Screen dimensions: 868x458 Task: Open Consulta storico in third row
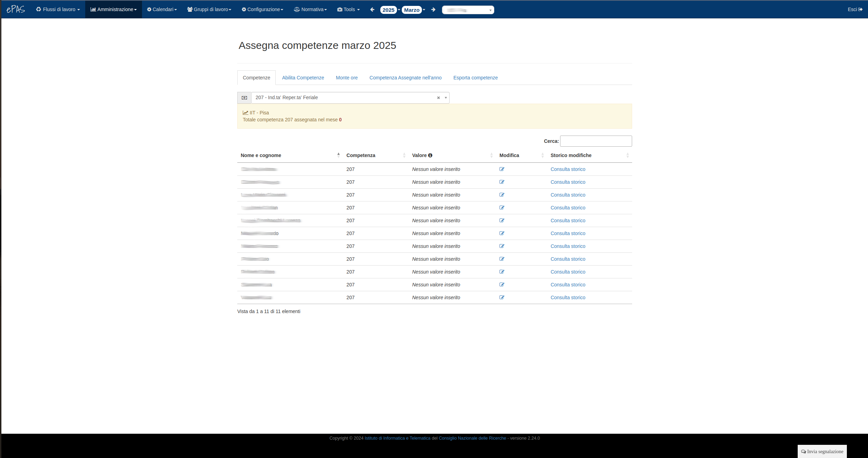point(568,195)
